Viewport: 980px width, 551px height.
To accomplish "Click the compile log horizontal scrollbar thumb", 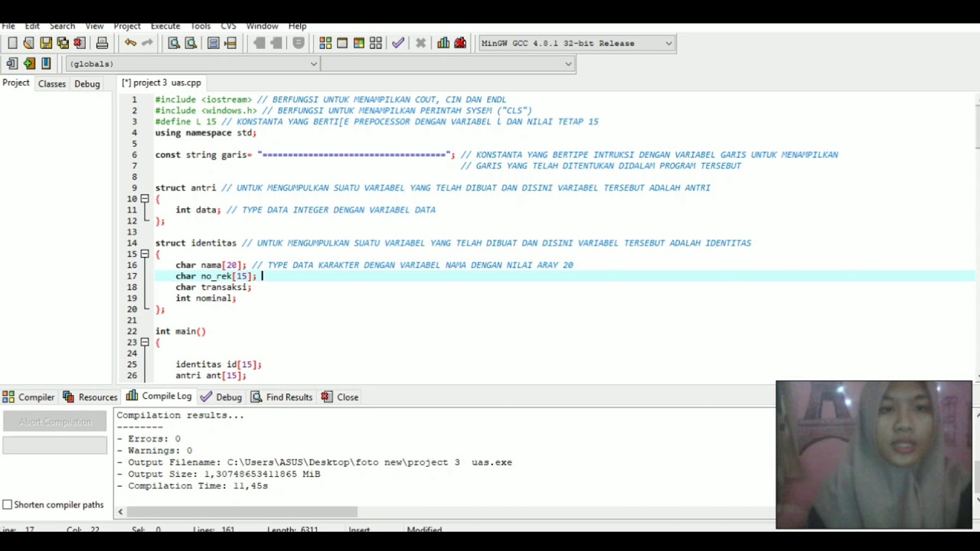I will [x=242, y=512].
